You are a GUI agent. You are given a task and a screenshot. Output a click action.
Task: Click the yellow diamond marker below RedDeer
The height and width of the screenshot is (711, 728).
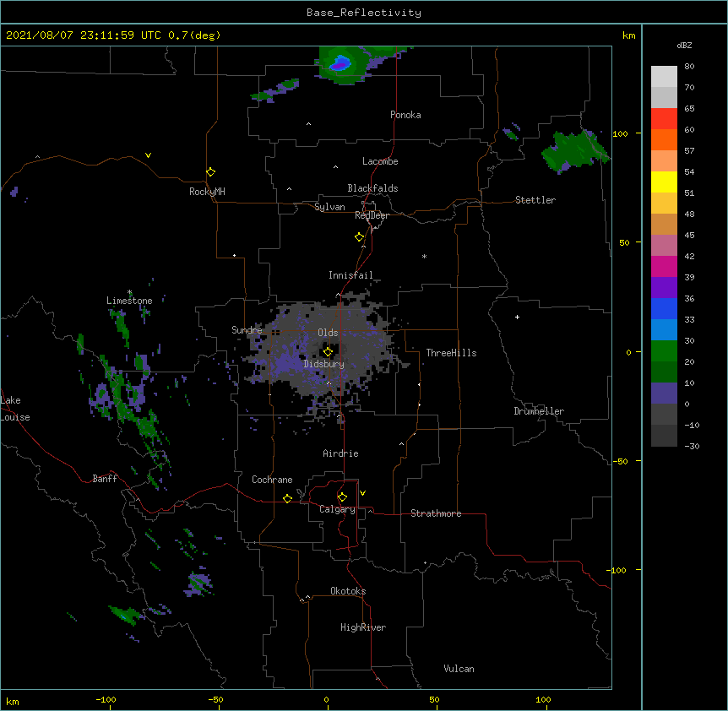(x=360, y=237)
